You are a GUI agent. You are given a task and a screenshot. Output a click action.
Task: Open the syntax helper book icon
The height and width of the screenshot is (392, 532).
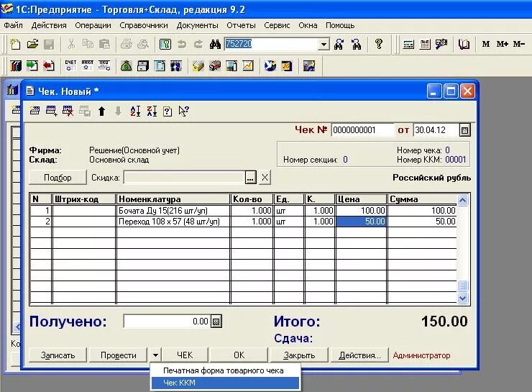coord(464,44)
